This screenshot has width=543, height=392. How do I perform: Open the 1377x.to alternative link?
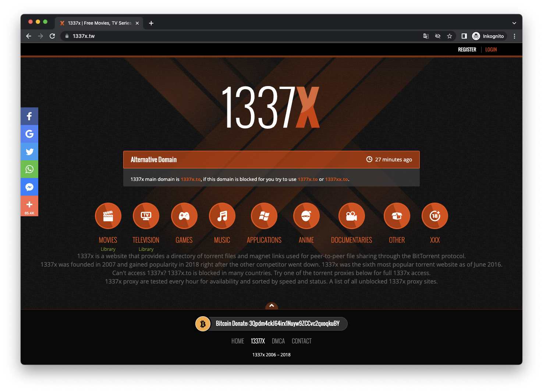tap(308, 179)
